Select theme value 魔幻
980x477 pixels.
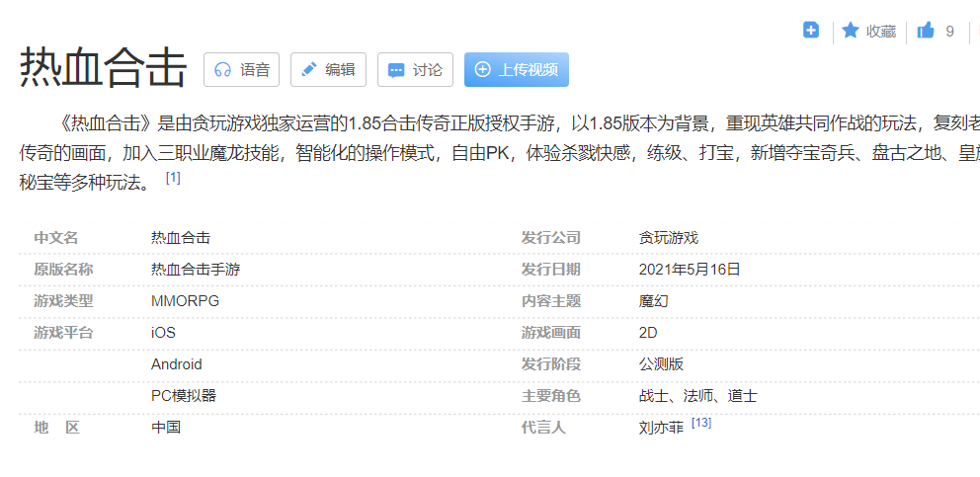click(x=653, y=300)
